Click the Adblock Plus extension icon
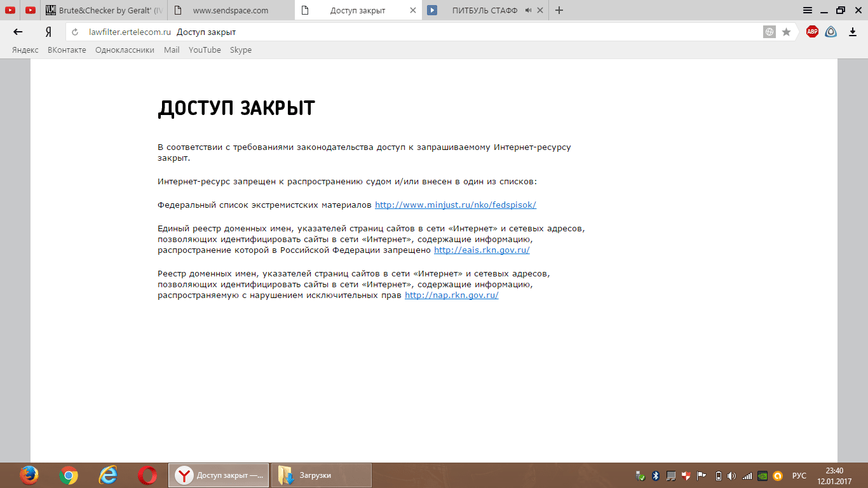Image resolution: width=868 pixels, height=488 pixels. (x=812, y=32)
